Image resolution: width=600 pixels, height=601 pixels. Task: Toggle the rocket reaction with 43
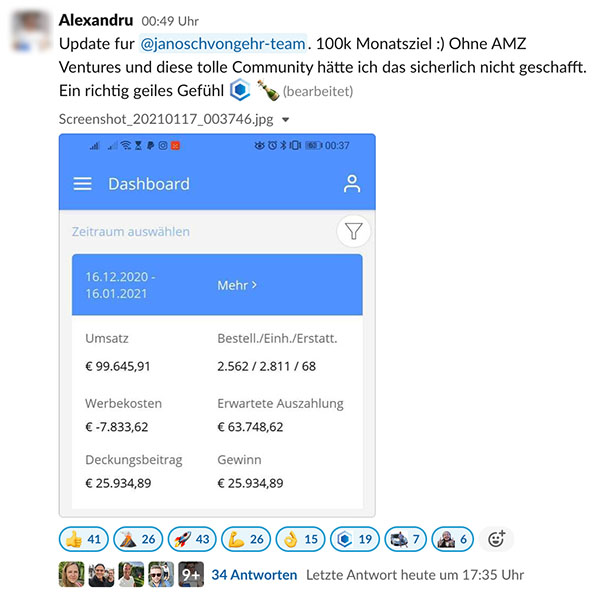192,539
